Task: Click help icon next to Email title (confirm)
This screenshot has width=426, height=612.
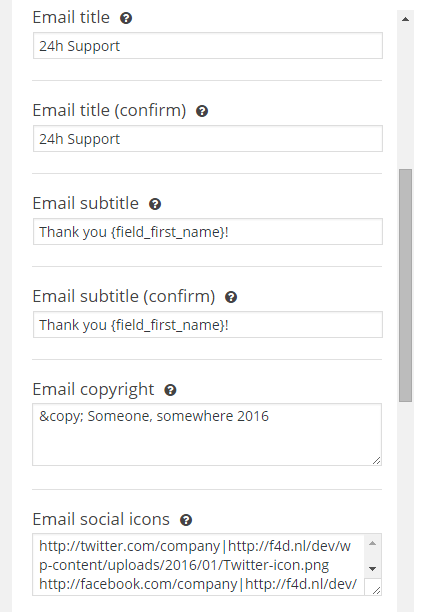Action: (x=202, y=111)
